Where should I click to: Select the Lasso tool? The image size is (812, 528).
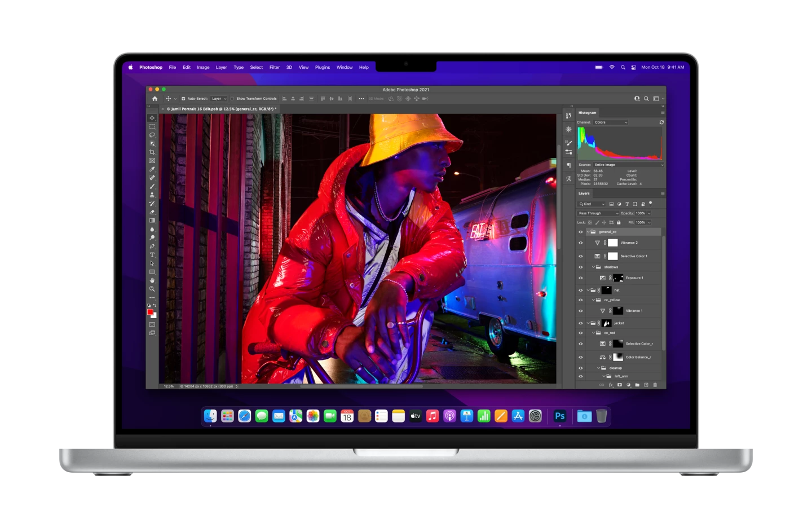[x=152, y=135]
